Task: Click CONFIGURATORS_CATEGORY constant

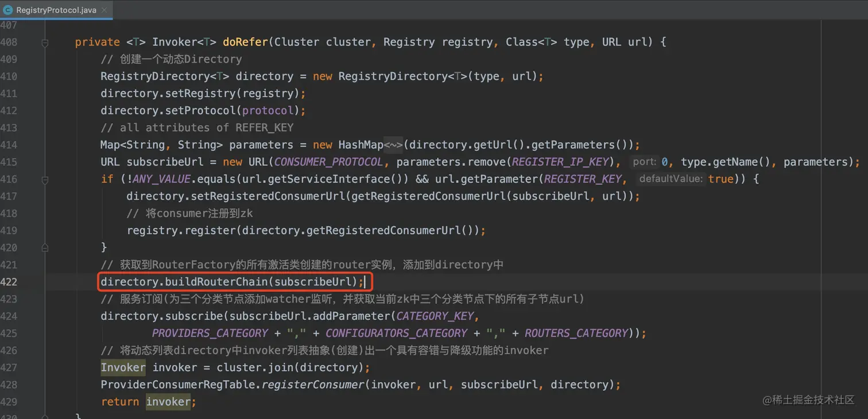Action: coord(397,333)
